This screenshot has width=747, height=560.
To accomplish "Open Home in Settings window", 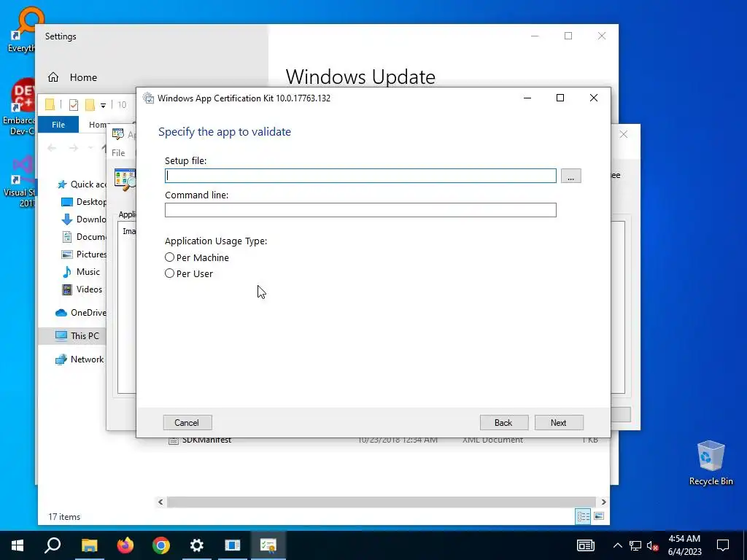I will click(x=72, y=77).
